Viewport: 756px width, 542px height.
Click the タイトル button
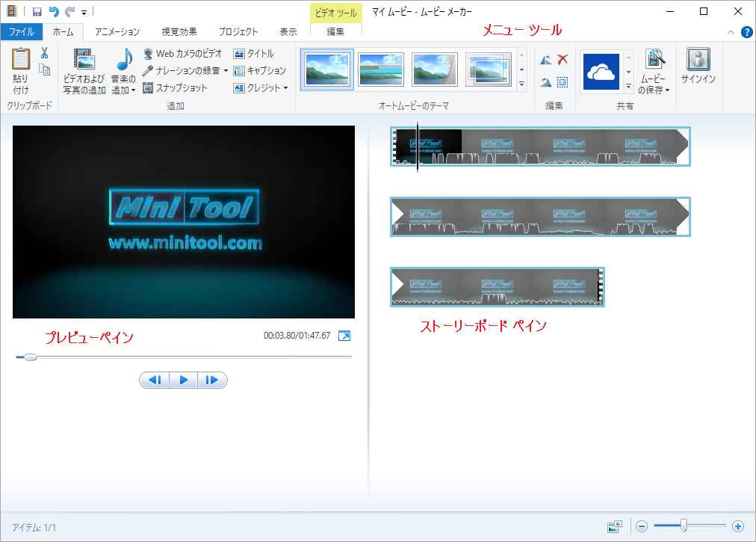tap(254, 53)
